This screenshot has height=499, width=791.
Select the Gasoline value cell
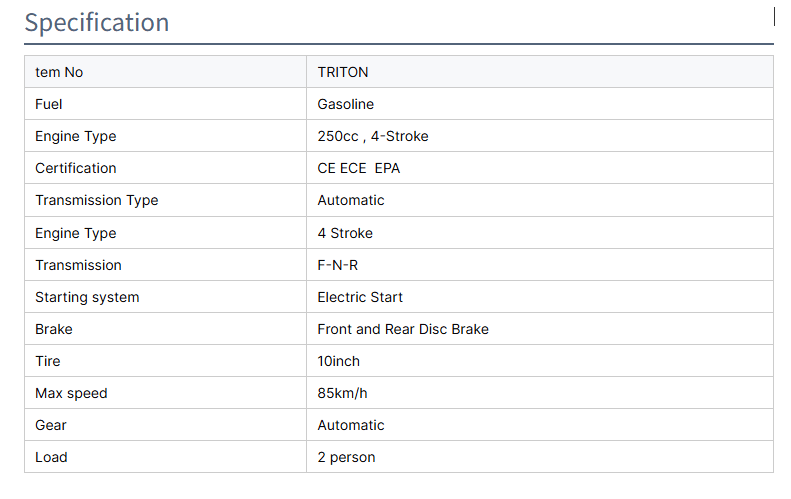[346, 104]
